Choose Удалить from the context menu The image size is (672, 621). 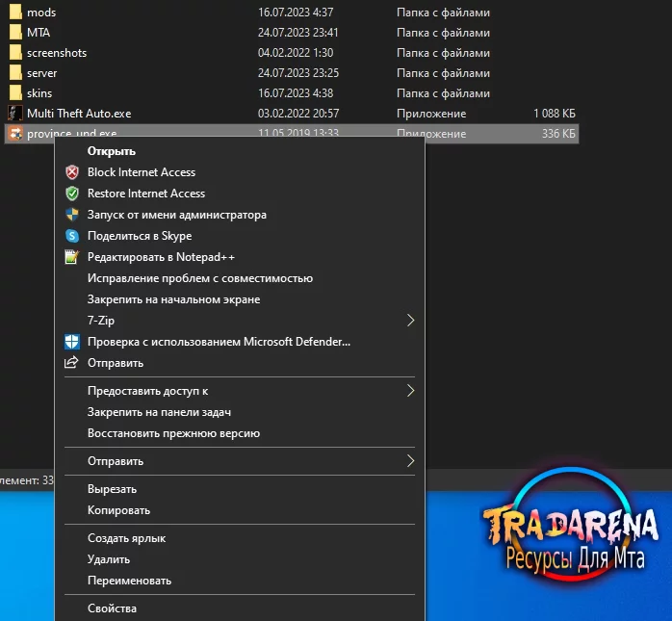(109, 559)
